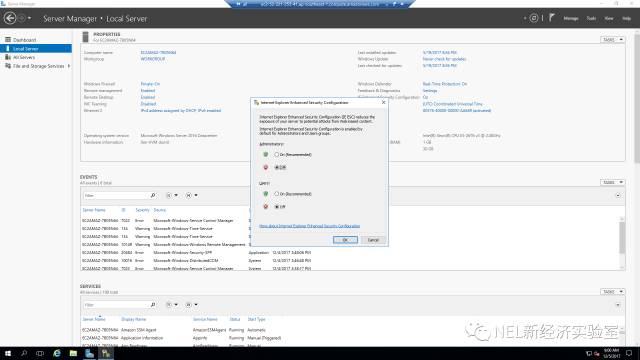Click into Events filter input field
This screenshot has height=360, width=640.
[x=116, y=196]
